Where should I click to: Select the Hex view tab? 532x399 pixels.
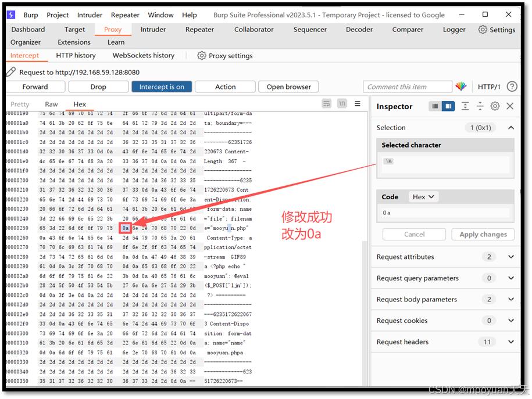[x=80, y=104]
